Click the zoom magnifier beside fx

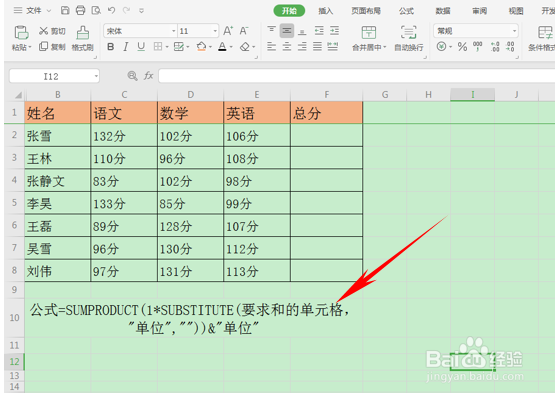click(x=132, y=75)
